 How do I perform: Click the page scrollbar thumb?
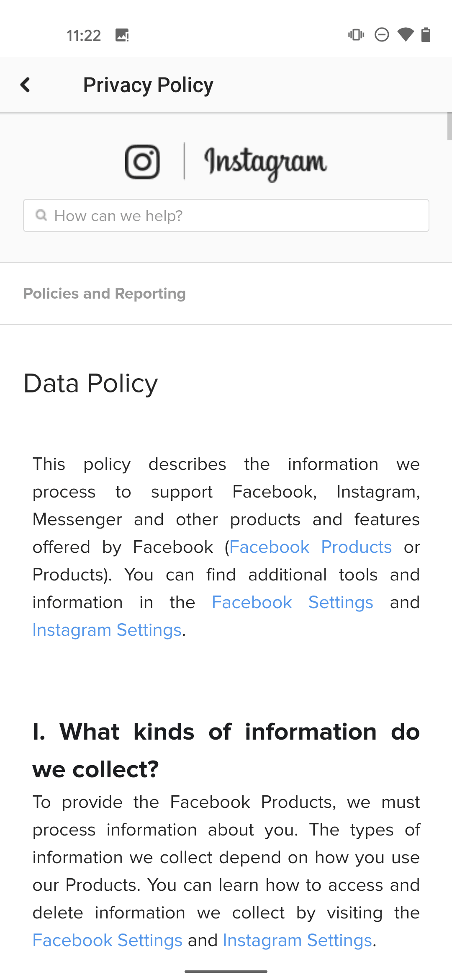449,126
